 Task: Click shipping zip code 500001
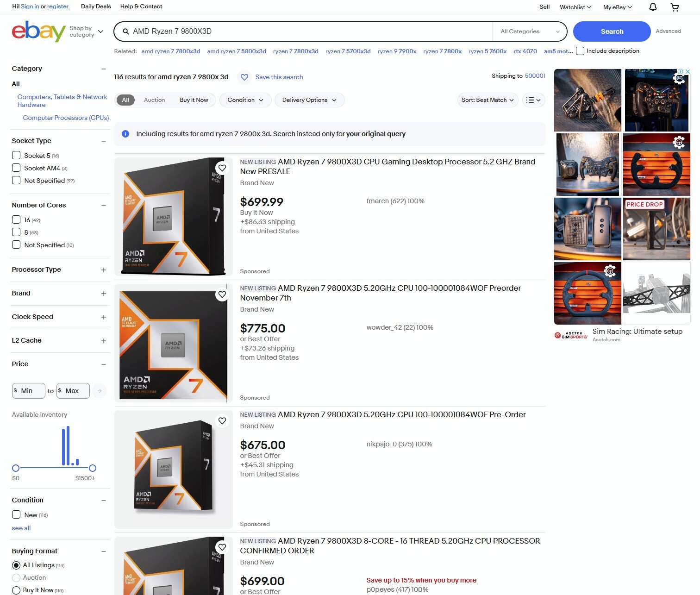pyautogui.click(x=535, y=76)
